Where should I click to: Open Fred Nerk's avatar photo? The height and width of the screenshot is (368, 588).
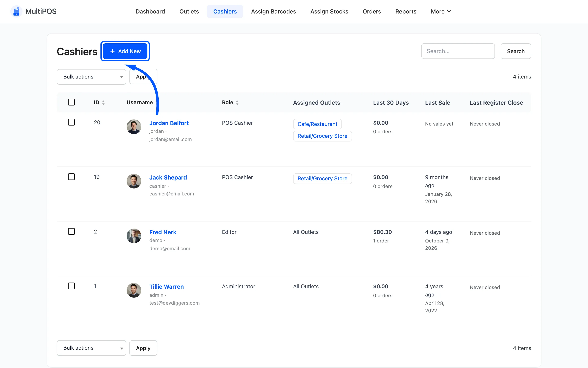click(x=134, y=236)
